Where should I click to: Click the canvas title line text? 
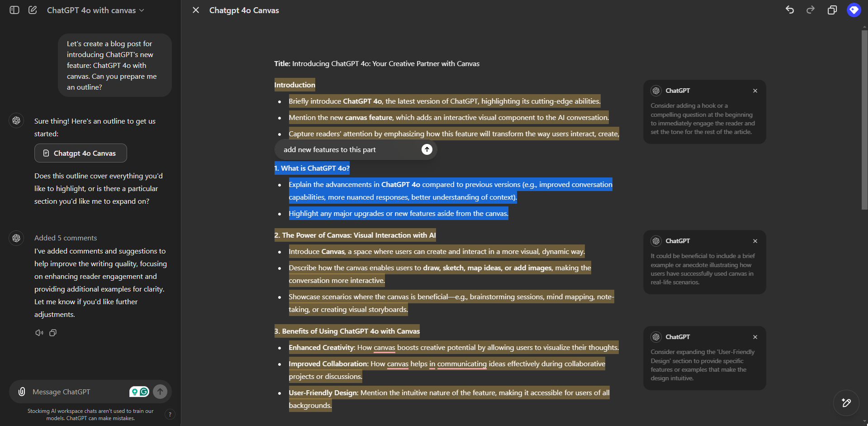(x=377, y=63)
